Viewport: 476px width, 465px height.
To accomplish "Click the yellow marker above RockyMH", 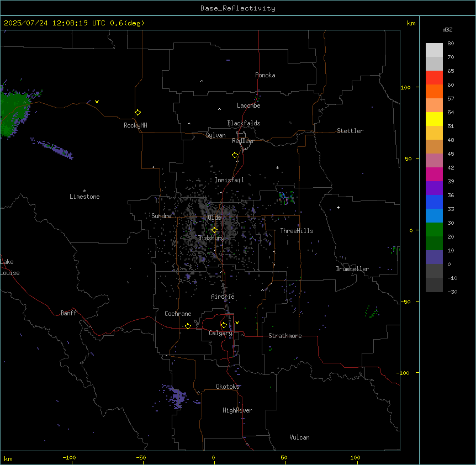I will (x=137, y=112).
